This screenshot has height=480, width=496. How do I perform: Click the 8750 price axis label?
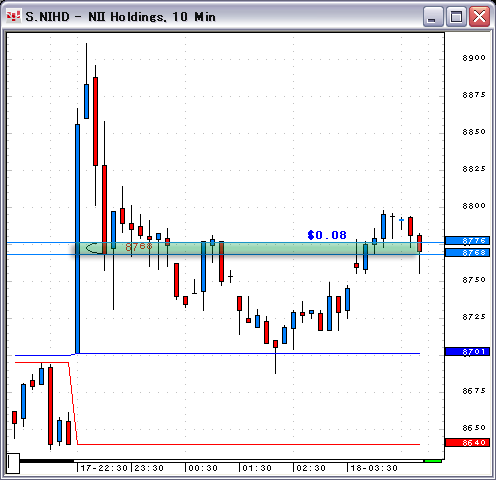[x=474, y=280]
